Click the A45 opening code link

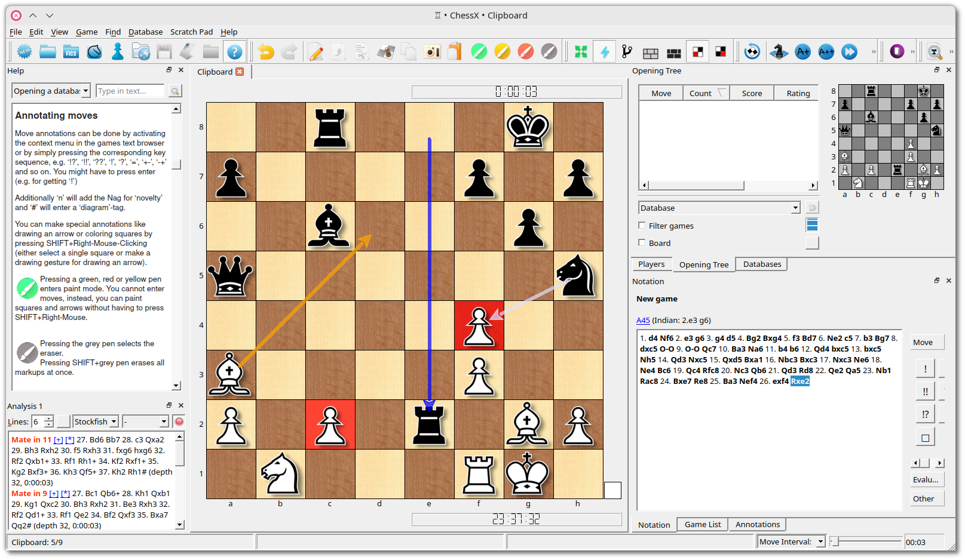point(643,320)
